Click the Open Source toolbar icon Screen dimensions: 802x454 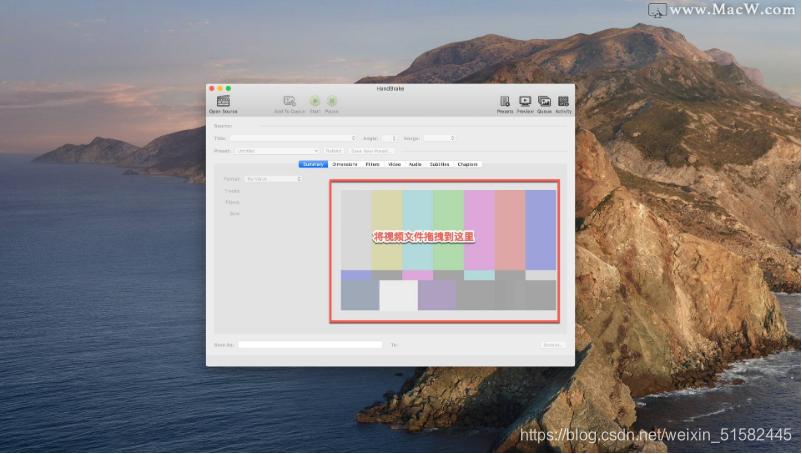[223, 102]
